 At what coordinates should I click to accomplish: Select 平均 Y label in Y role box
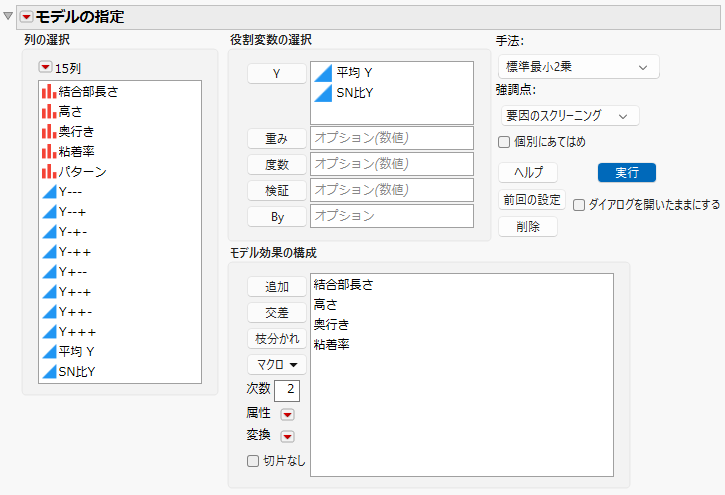(x=354, y=73)
